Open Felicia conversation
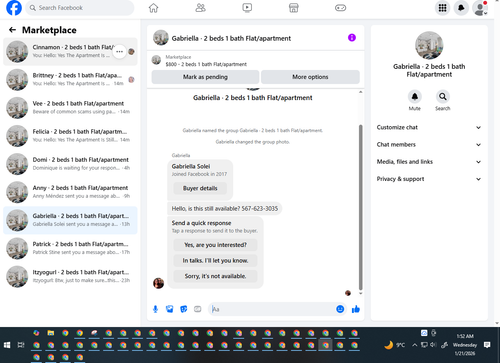Viewport: 500px width, 363px height. (70, 136)
